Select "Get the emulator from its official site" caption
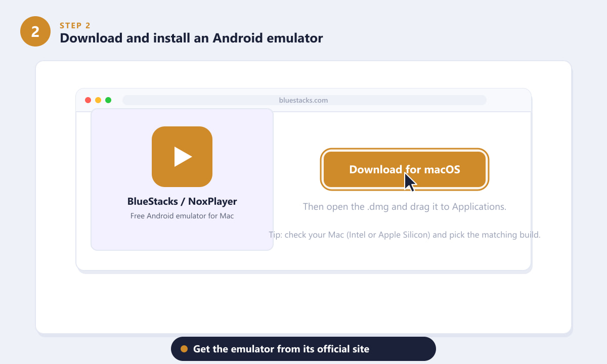This screenshot has height=364, width=607. (281, 349)
